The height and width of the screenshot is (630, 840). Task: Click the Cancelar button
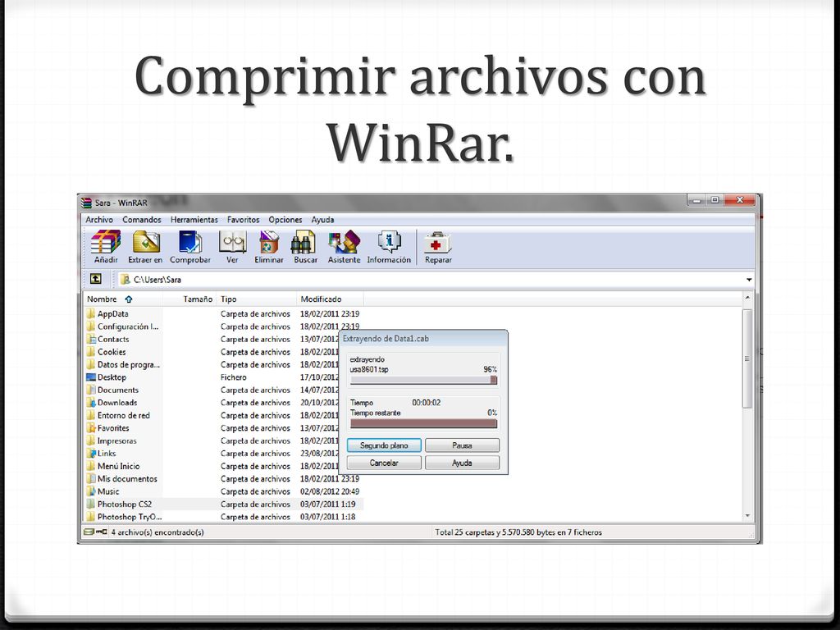(x=384, y=463)
